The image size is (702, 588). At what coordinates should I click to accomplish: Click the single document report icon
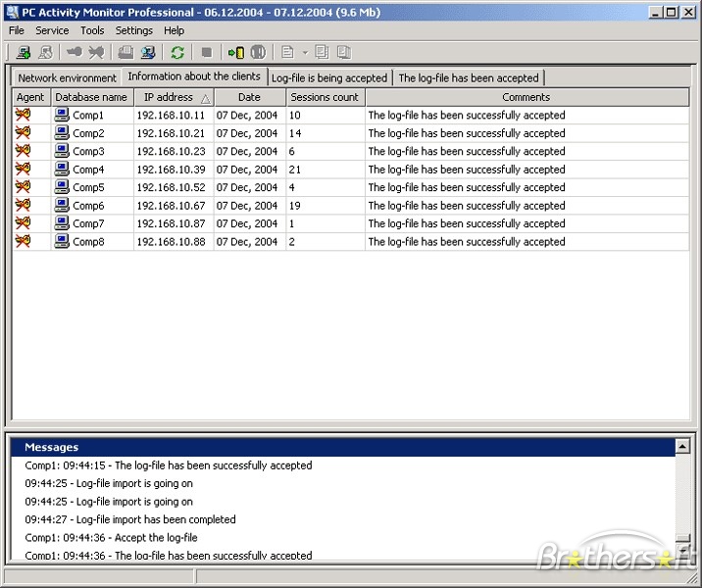(x=287, y=52)
